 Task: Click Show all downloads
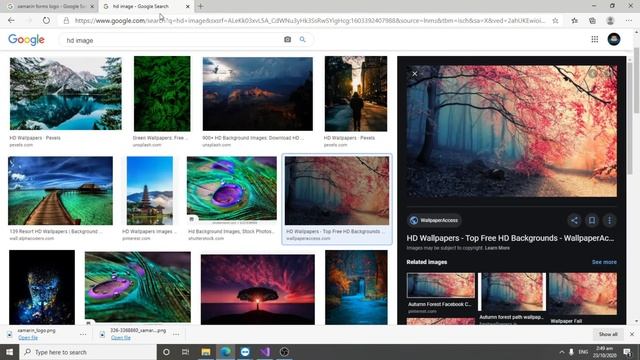click(608, 334)
